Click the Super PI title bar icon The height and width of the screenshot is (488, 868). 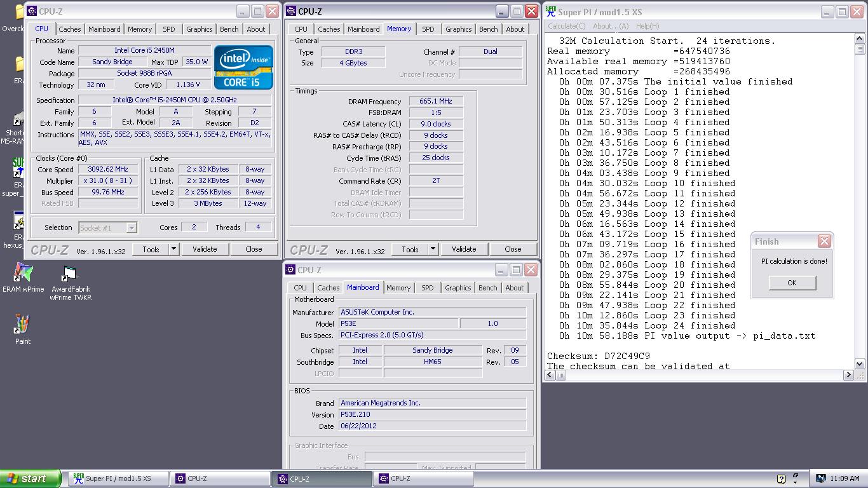click(x=550, y=11)
